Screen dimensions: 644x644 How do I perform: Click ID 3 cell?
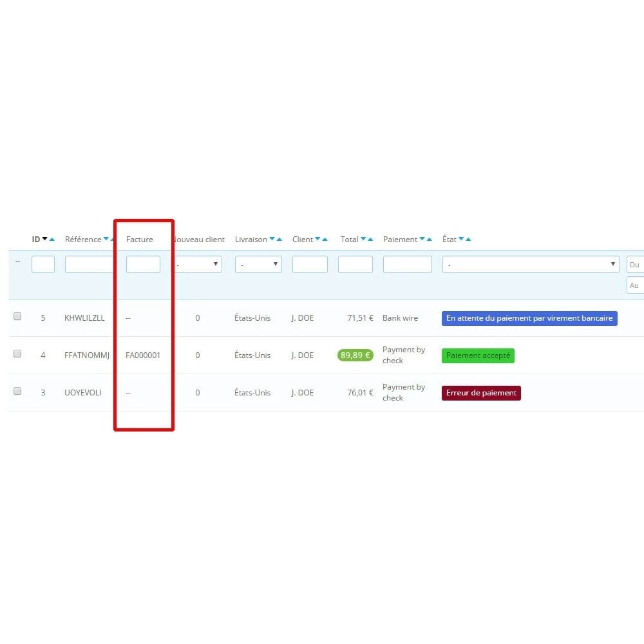point(43,393)
